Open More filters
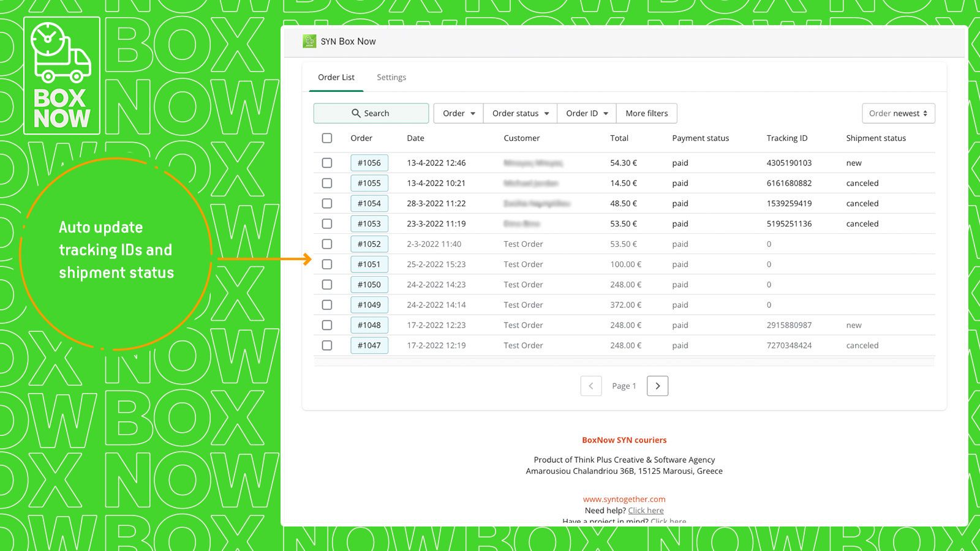 (647, 113)
